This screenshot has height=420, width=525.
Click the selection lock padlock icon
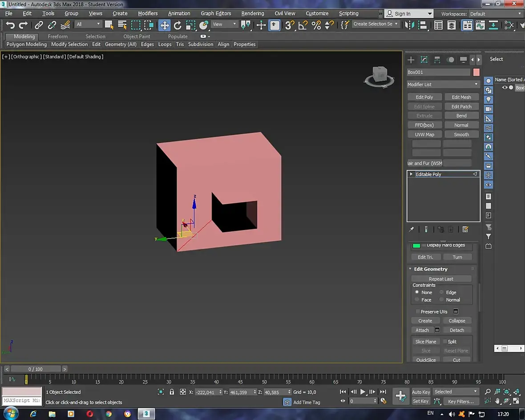pos(172,392)
